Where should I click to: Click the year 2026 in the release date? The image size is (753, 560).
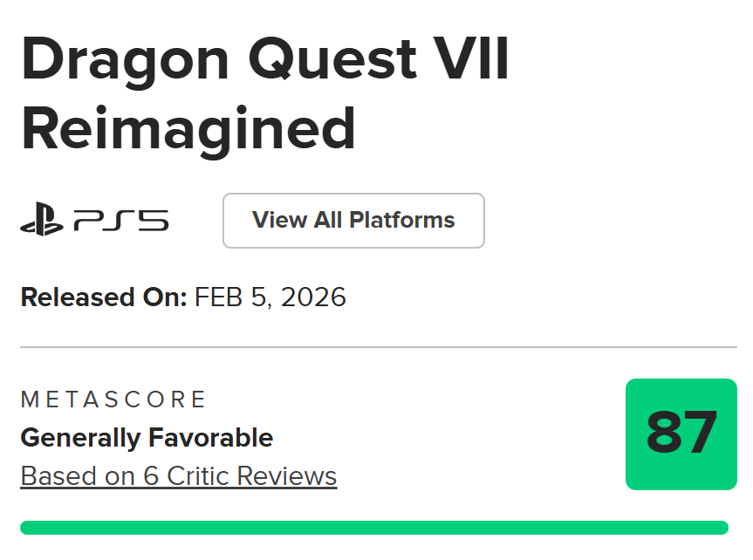click(312, 297)
